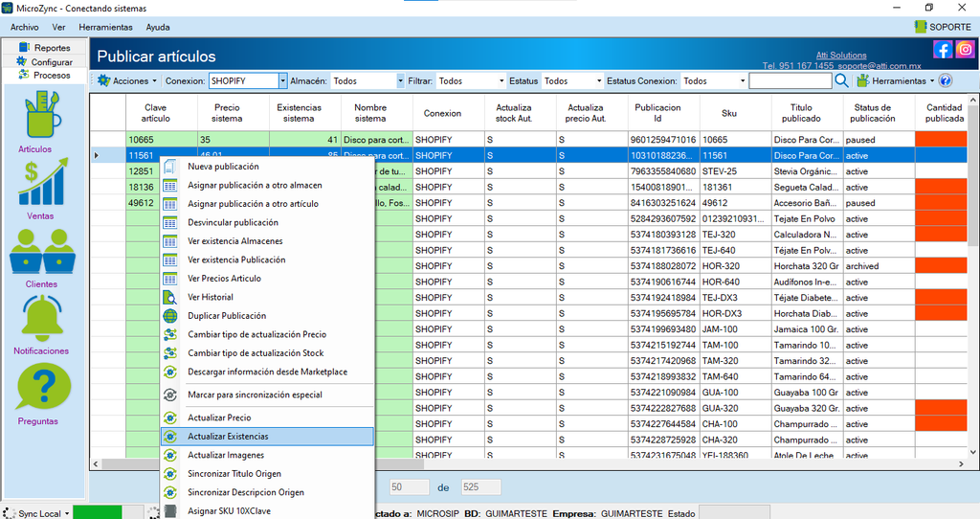The width and height of the screenshot is (980, 519).
Task: Click the Actualizar Precio sync icon
Action: point(170,417)
